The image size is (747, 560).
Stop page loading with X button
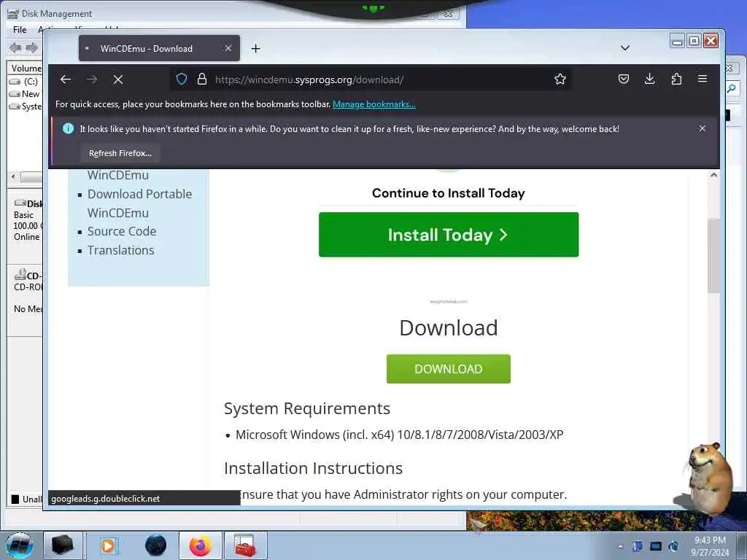[x=118, y=79]
